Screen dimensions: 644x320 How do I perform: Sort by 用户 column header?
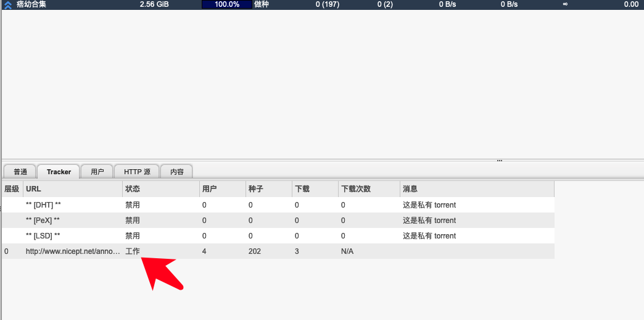222,189
